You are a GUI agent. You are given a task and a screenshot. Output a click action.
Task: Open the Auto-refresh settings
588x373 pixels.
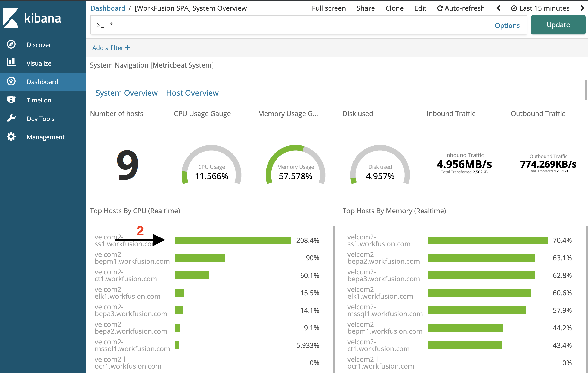(461, 8)
